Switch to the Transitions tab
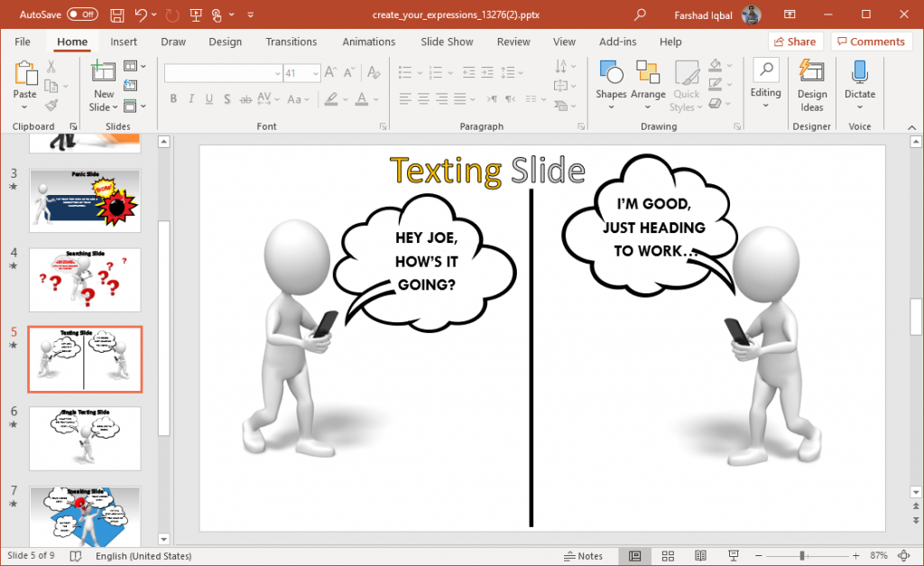The height and width of the screenshot is (566, 924). [x=291, y=42]
